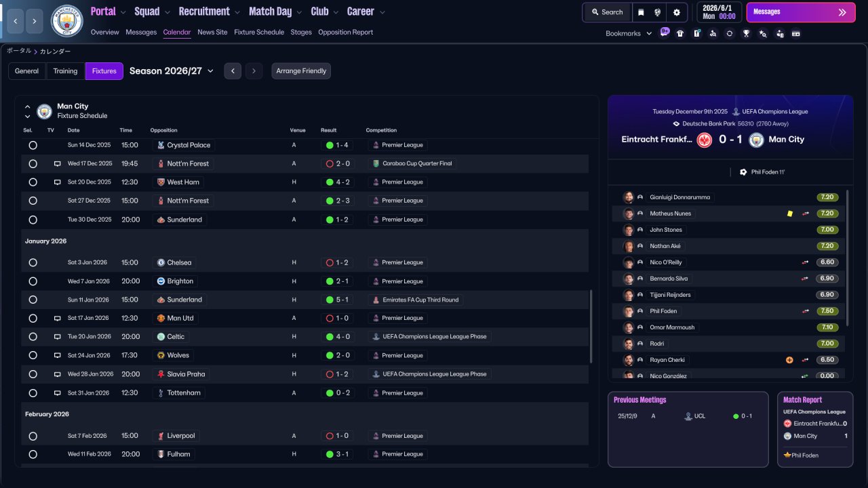Open the settings gear icon
The height and width of the screenshot is (488, 868).
tap(676, 12)
